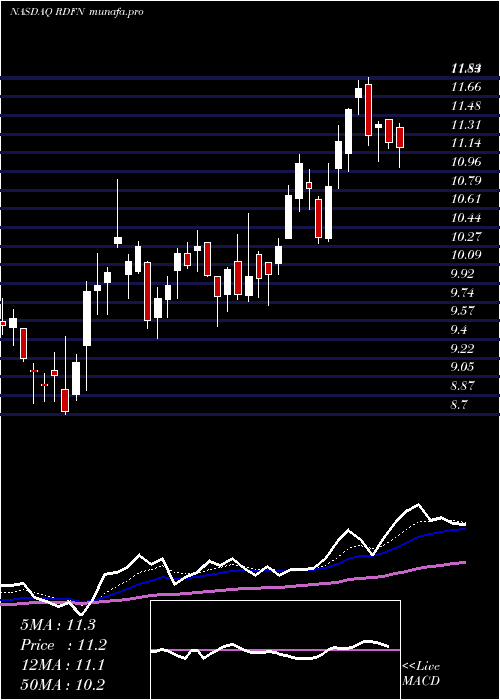Click the <<Live MACD label
Viewport: 500px width, 700px height.
pos(421,673)
